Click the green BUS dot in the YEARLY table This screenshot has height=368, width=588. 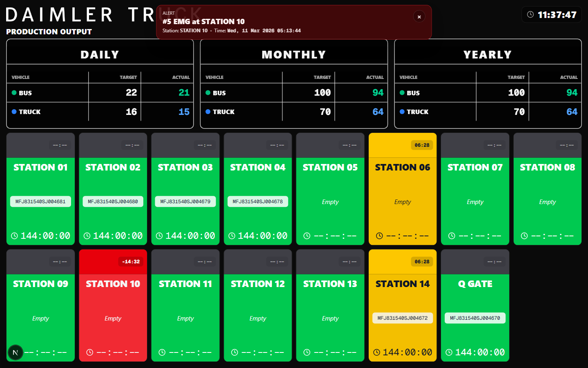pos(402,93)
